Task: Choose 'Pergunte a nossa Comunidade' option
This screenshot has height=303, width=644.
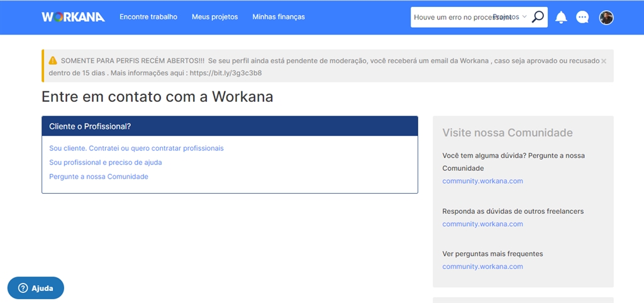Action: tap(99, 177)
